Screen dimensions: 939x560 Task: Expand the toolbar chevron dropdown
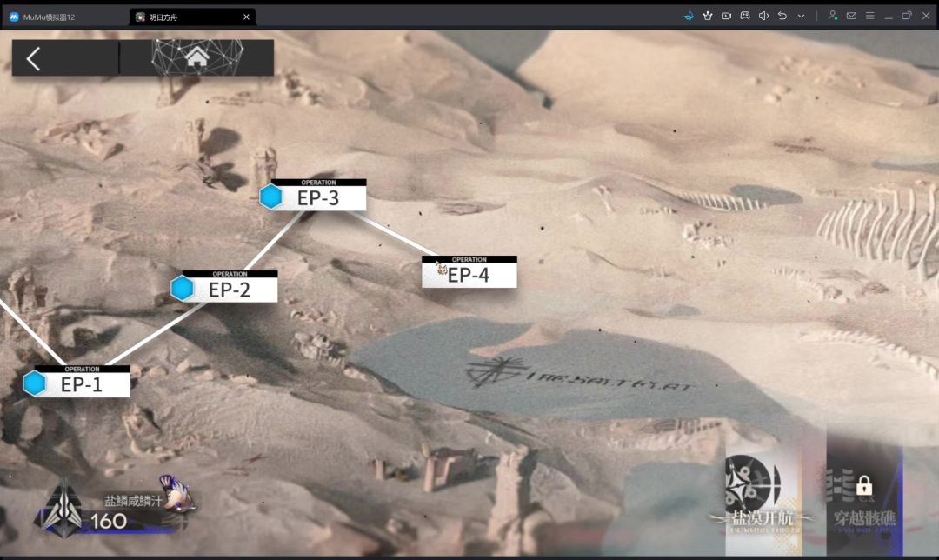802,17
